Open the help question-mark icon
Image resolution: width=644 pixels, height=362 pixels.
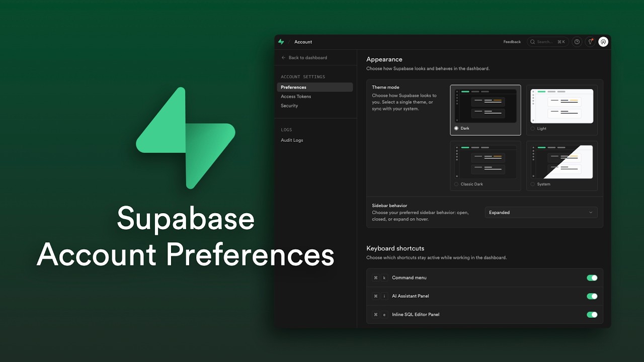click(x=577, y=42)
